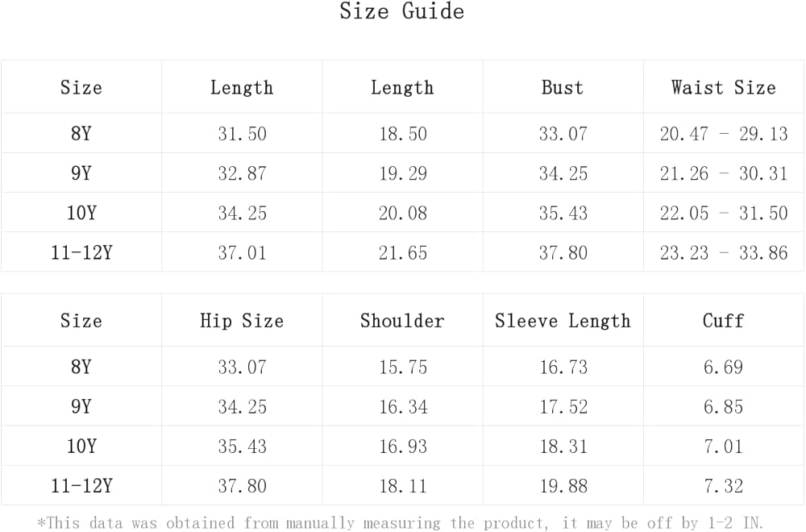Image resolution: width=806 pixels, height=532 pixels.
Task: Click the 7.32 cuff value
Action: (x=723, y=485)
